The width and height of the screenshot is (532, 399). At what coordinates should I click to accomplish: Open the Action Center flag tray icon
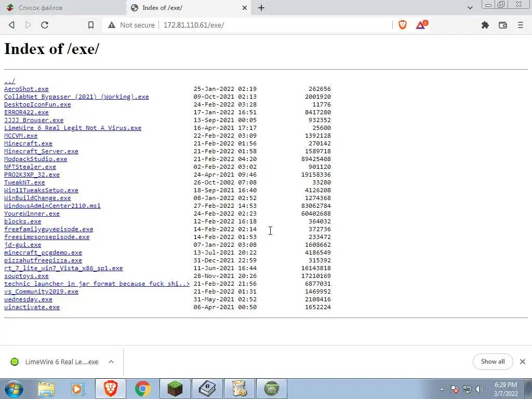455,389
